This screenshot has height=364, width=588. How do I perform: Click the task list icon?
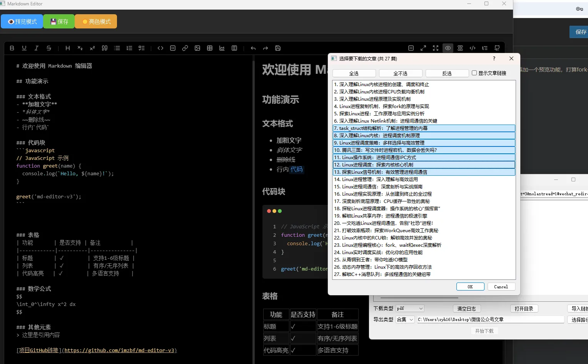[142, 48]
